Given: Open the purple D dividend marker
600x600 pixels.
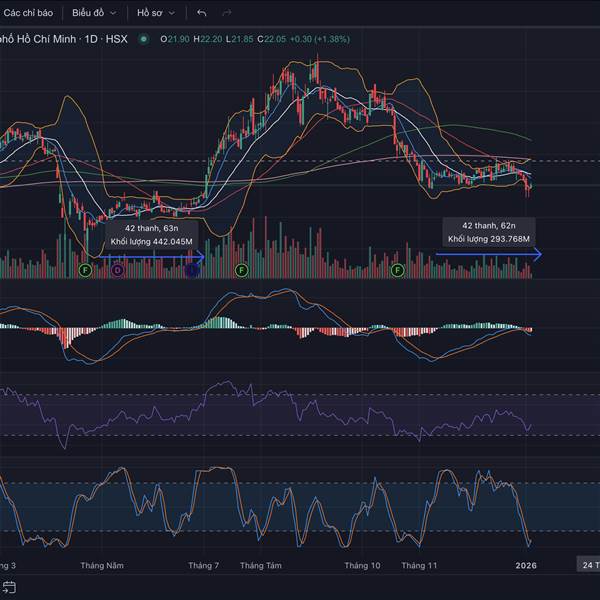Looking at the screenshot, I should (x=118, y=271).
